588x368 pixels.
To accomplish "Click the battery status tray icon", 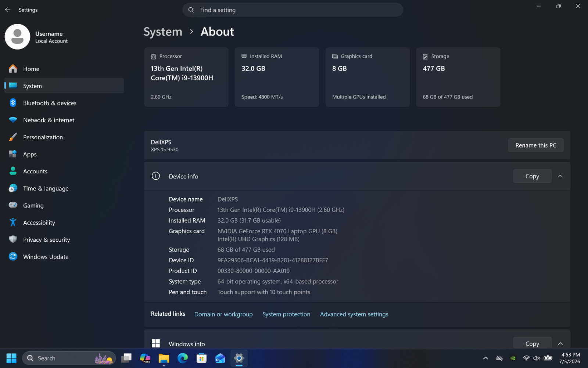I will (548, 358).
